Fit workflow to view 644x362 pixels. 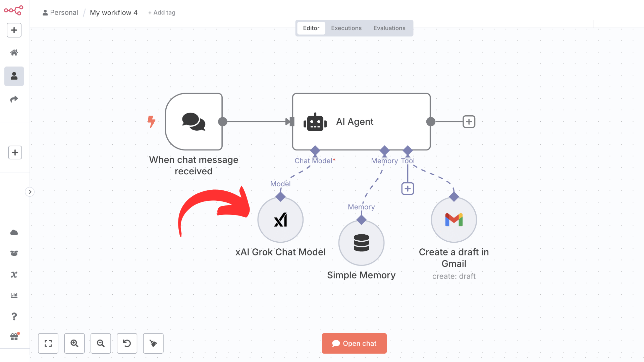coord(48,343)
